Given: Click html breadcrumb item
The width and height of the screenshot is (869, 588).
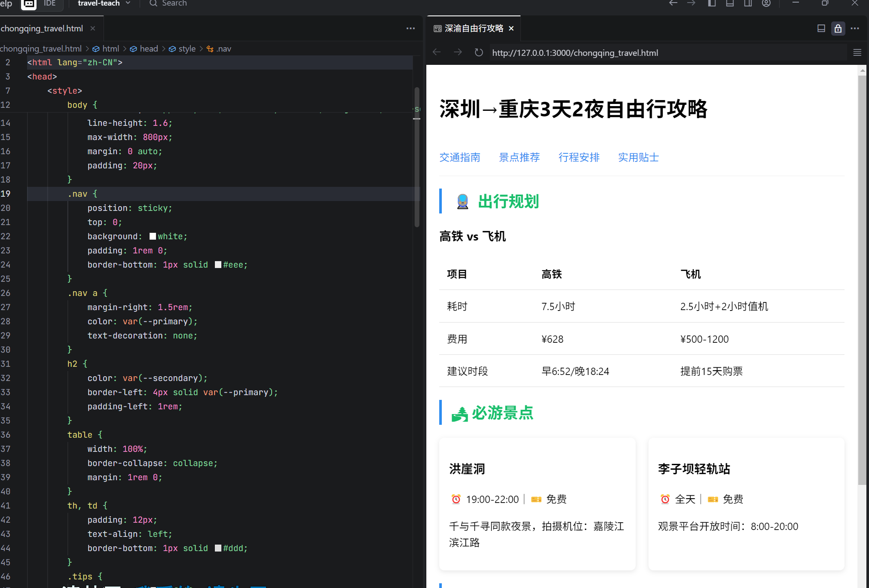Looking at the screenshot, I should tap(106, 49).
